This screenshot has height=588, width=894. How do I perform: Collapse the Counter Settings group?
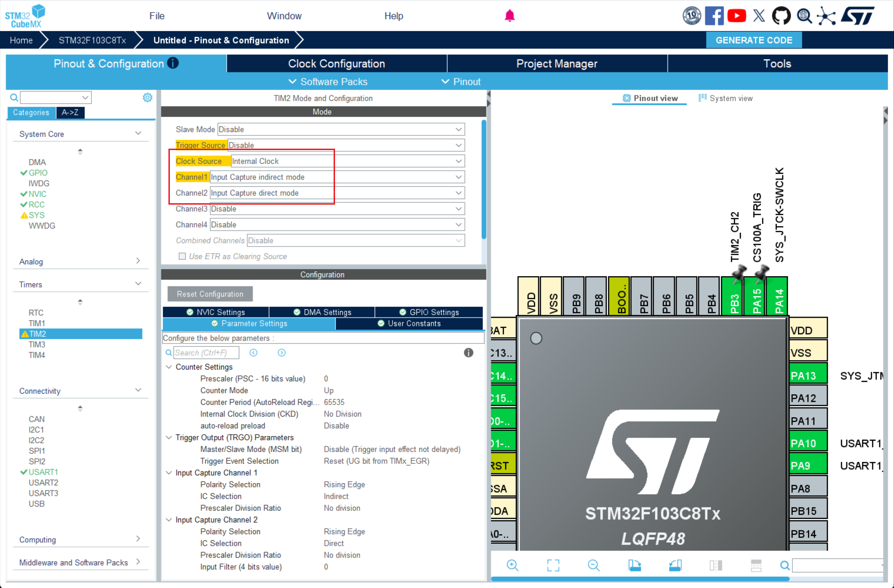click(x=169, y=367)
